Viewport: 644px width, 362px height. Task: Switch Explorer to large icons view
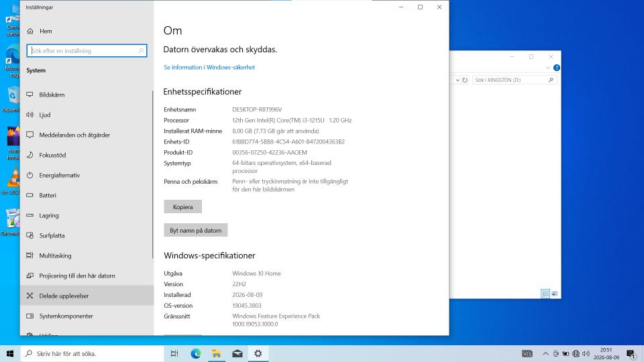(555, 294)
